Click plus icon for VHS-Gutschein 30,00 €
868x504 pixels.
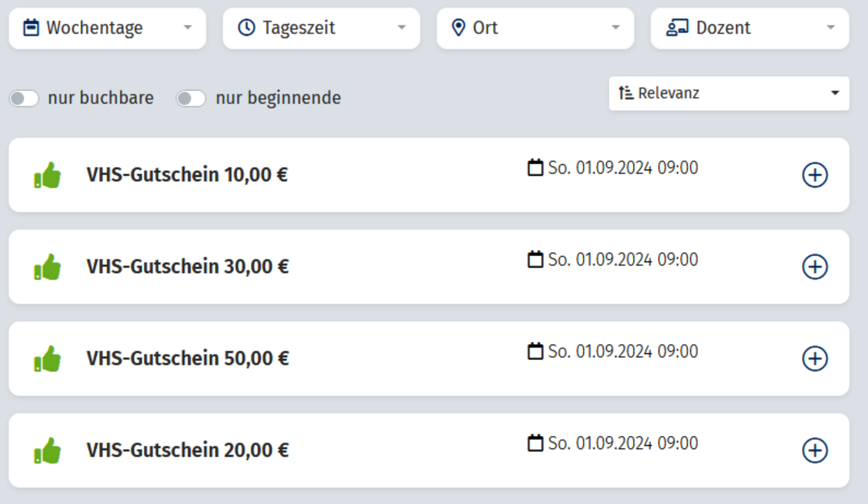coord(815,267)
